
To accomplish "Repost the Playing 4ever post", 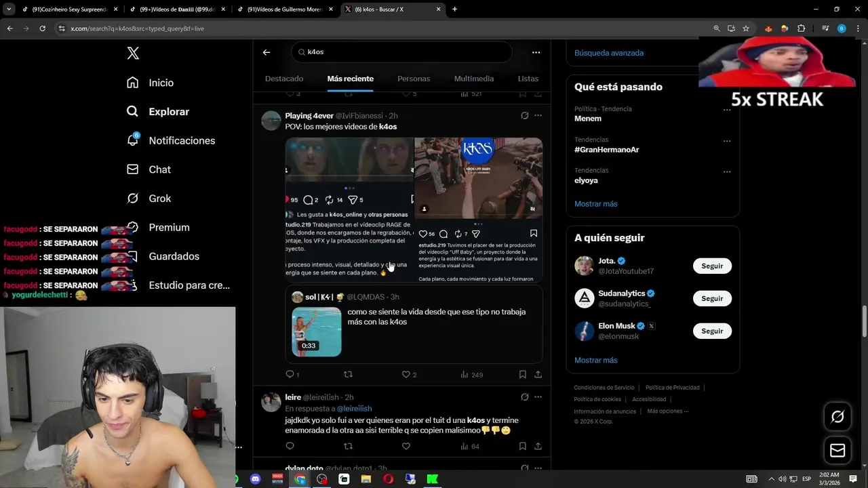I will point(348,374).
